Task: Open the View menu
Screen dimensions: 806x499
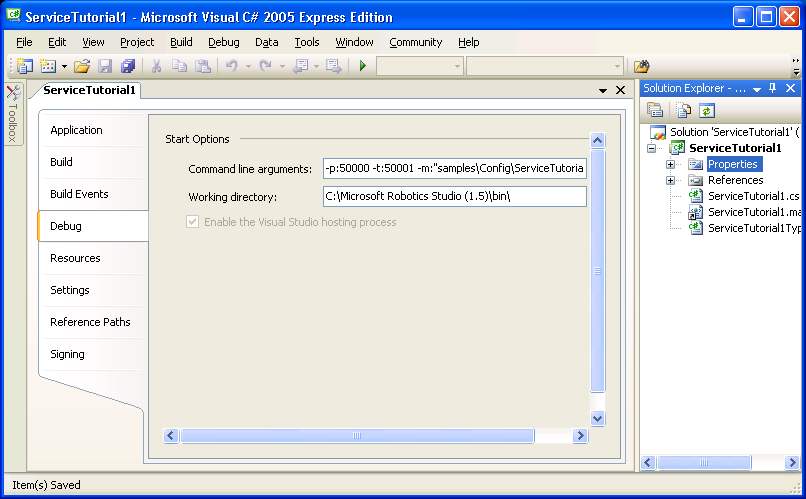Action: (x=93, y=42)
